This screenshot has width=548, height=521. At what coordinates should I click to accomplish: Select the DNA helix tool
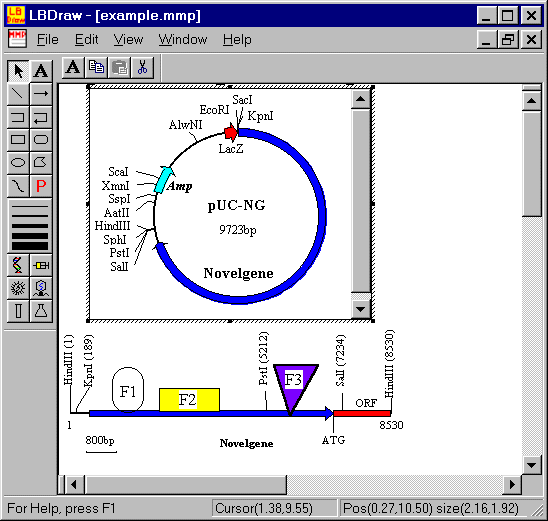(x=18, y=265)
